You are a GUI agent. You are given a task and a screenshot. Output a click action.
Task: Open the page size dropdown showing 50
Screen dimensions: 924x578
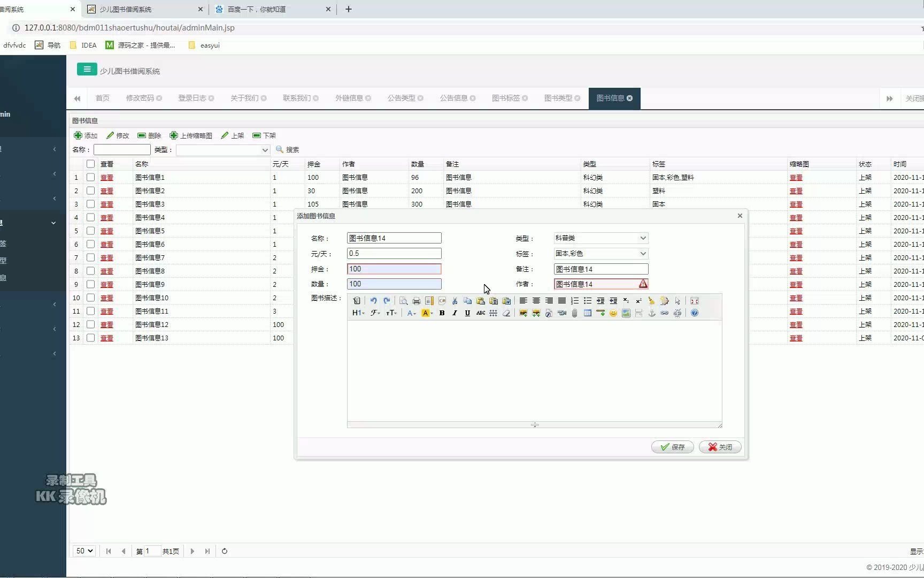84,551
